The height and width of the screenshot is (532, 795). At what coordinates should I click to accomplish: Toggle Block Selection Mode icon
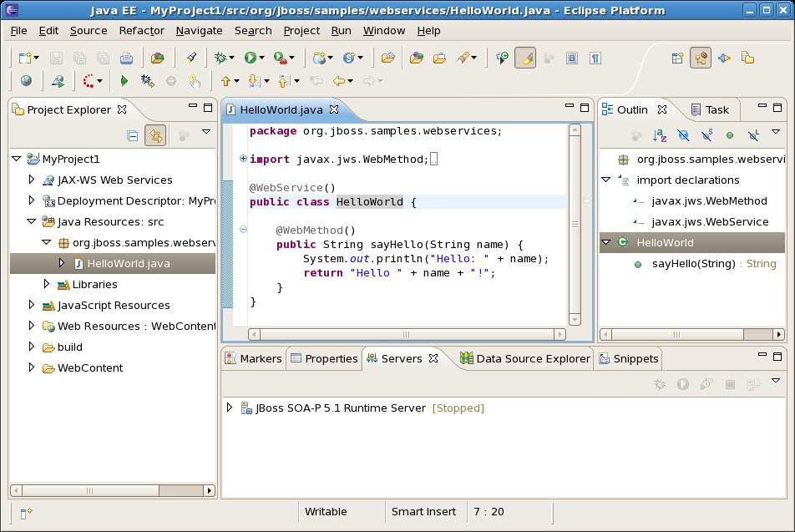pyautogui.click(x=572, y=58)
